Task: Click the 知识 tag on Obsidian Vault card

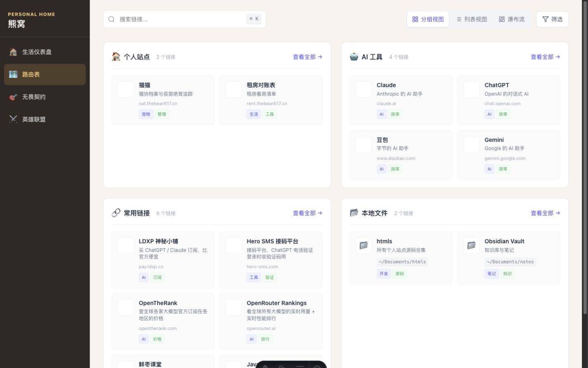Action: 508,273
